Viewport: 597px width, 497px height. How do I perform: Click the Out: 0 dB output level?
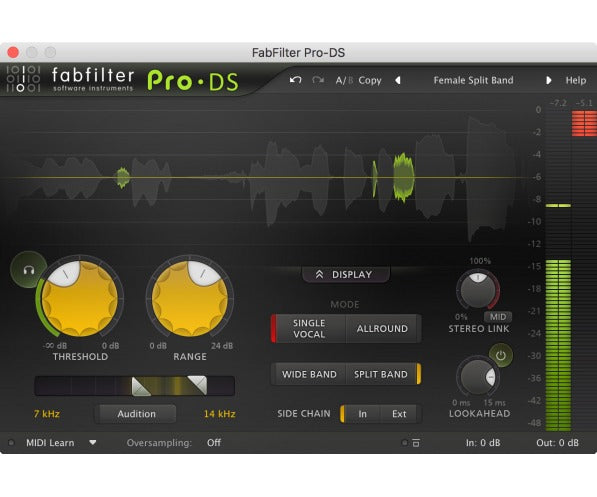(557, 443)
